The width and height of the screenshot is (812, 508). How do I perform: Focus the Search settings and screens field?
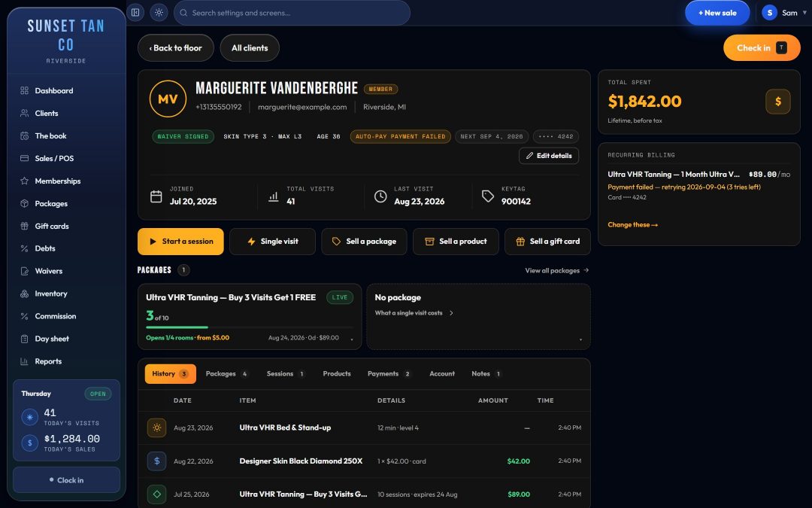click(x=292, y=13)
